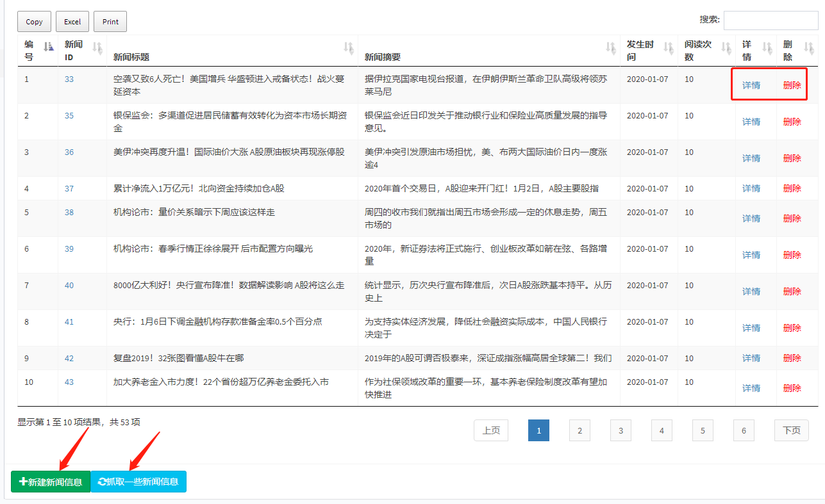
Task: Sort by 详情 column sort icon
Action: [767, 47]
